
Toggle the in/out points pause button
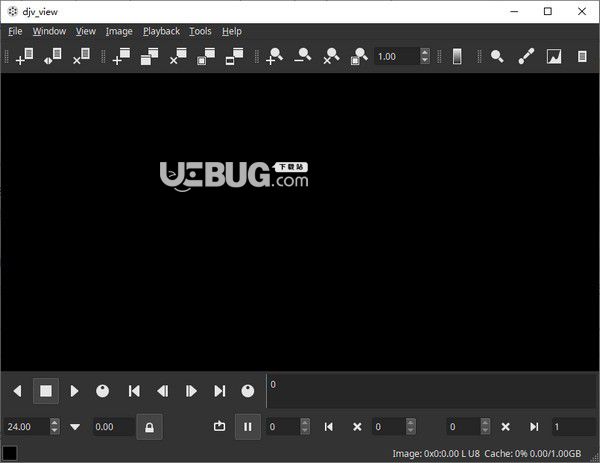tap(248, 427)
